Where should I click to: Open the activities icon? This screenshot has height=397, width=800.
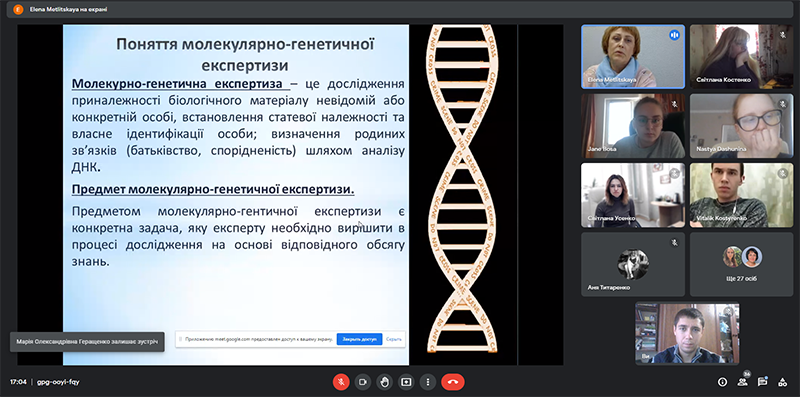pos(782,382)
